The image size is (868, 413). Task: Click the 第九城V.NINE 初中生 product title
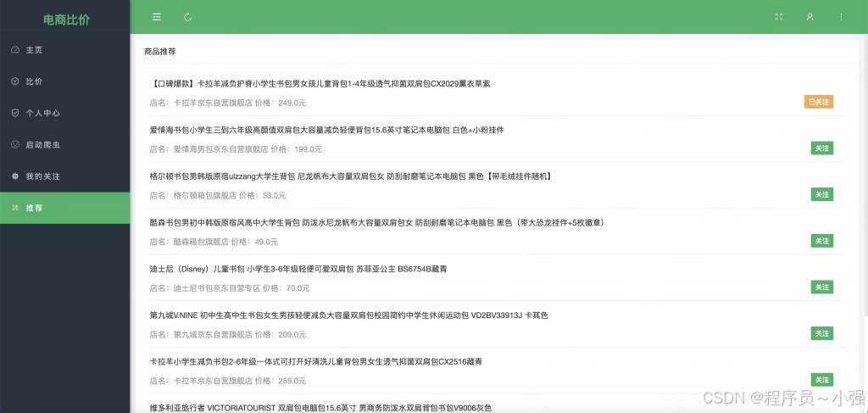pos(348,315)
